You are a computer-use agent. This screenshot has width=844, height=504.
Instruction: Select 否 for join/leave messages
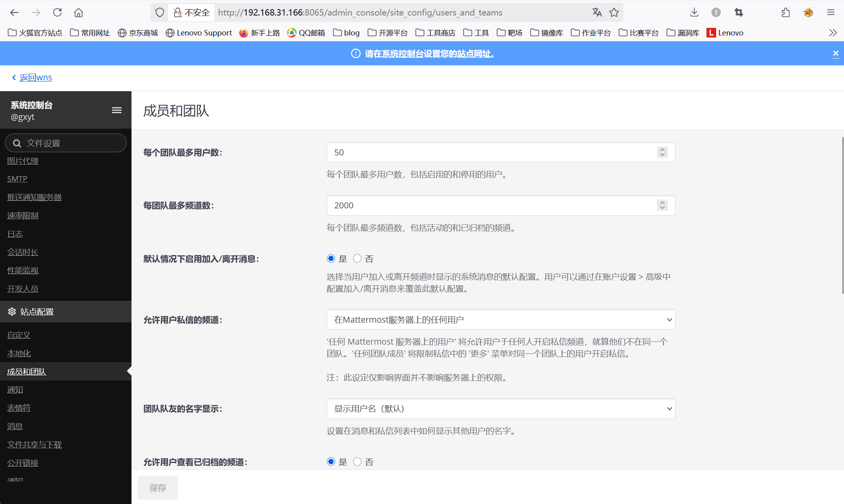(x=357, y=259)
